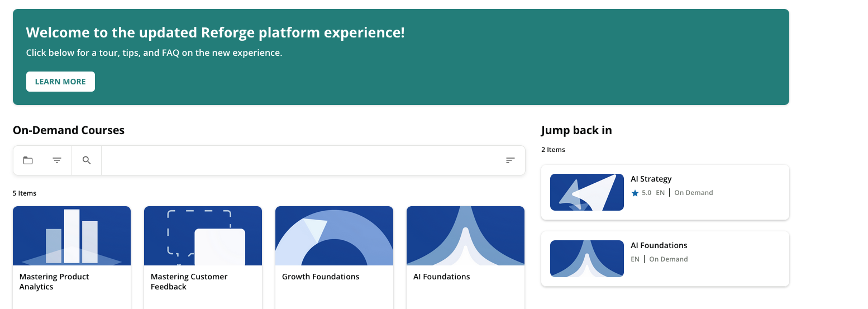Click the Growth Foundations title
The width and height of the screenshot is (868, 309).
coord(321,277)
